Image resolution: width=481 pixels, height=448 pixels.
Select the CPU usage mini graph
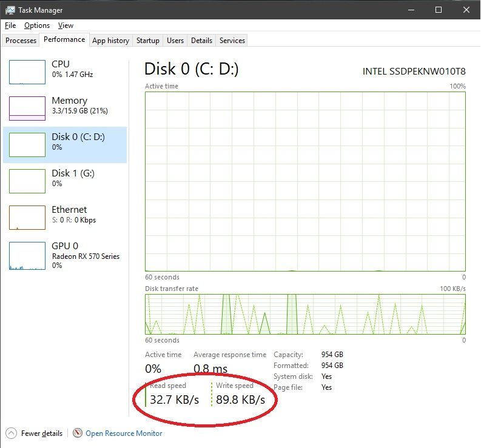tap(27, 72)
